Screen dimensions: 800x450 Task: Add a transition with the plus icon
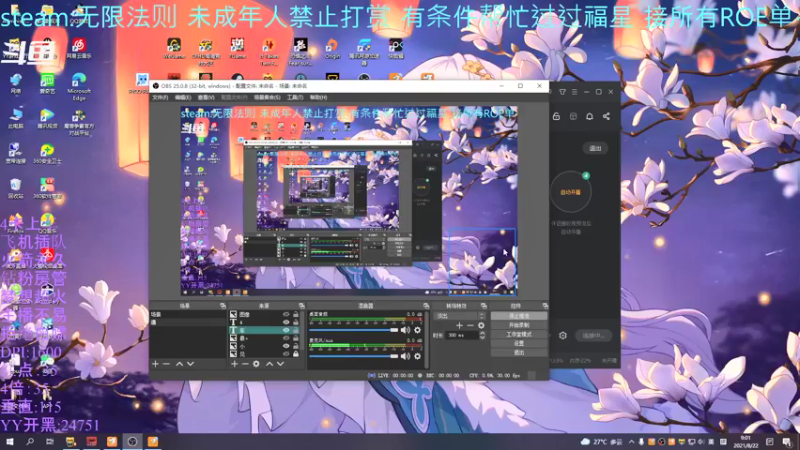459,326
